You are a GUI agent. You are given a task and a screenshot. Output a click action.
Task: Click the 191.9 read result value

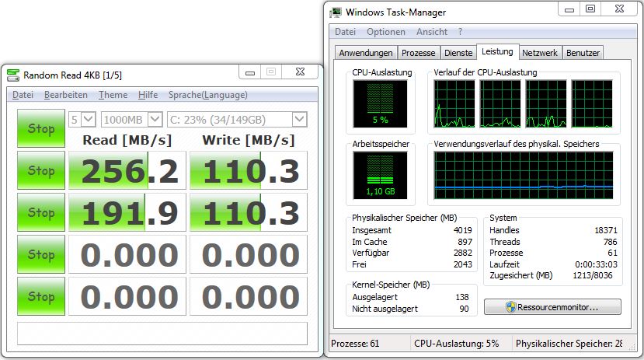point(127,212)
